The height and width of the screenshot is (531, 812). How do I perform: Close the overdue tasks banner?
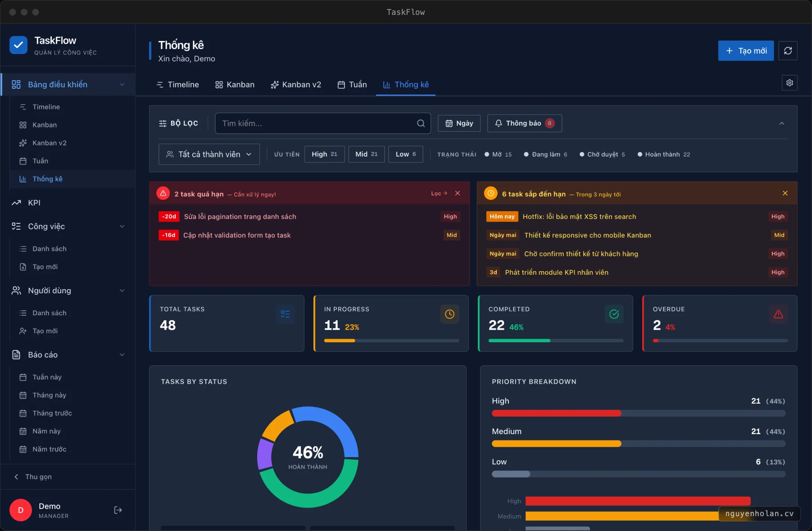458,193
